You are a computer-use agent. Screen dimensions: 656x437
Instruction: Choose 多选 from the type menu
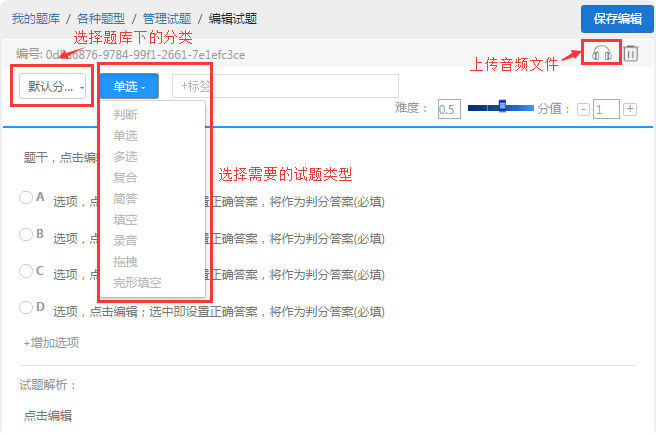pyautogui.click(x=125, y=156)
